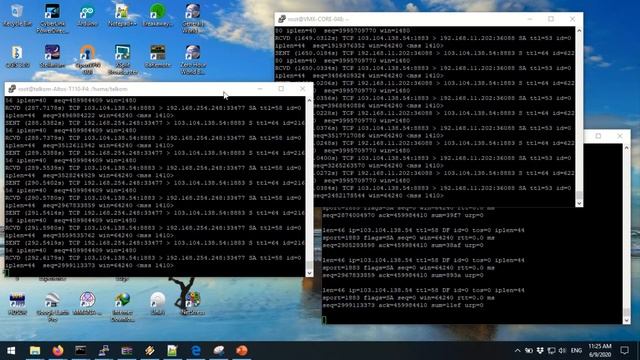Click scrollbar up arrow of back terminal window
Image resolution: width=640 pixels, height=360 pixels.
pyautogui.click(x=627, y=147)
